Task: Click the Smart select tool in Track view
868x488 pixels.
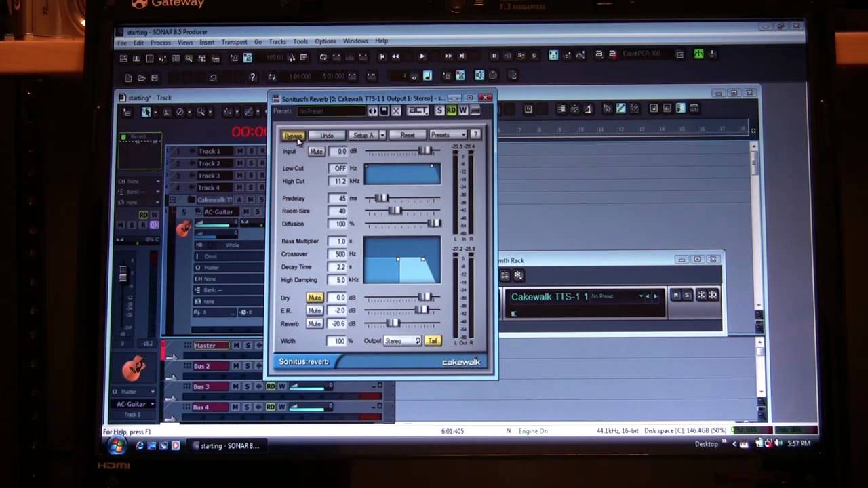Action: pyautogui.click(x=146, y=113)
